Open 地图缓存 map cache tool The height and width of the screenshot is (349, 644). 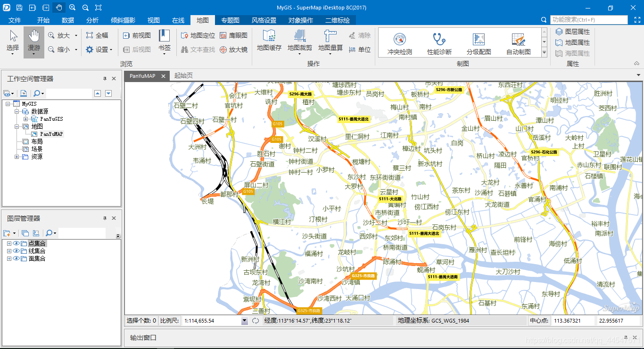click(269, 41)
